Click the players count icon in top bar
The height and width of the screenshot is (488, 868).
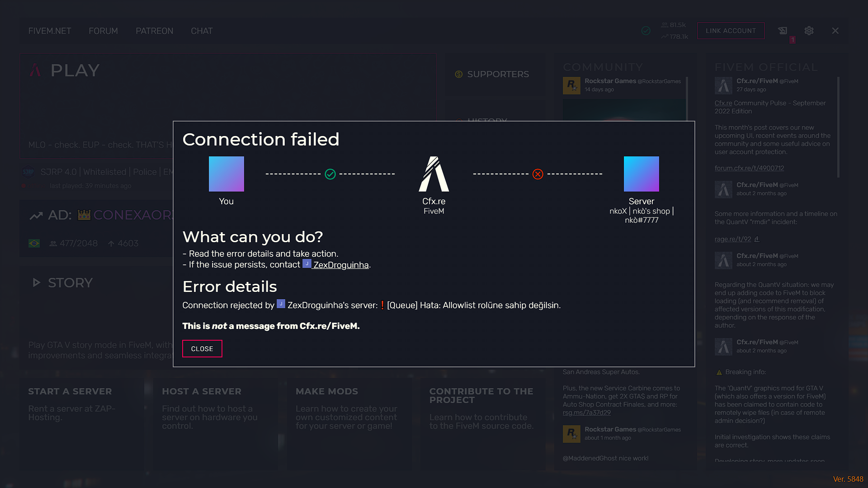[x=664, y=25]
